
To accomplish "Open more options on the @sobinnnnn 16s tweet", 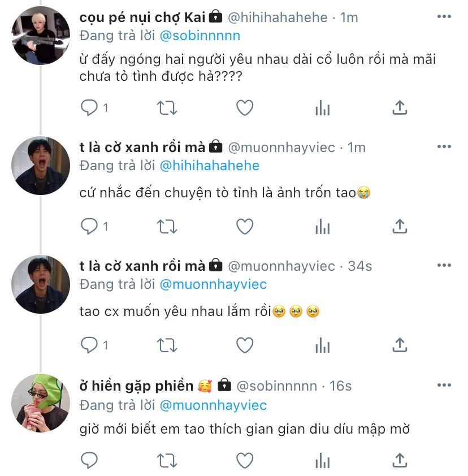I will click(444, 385).
